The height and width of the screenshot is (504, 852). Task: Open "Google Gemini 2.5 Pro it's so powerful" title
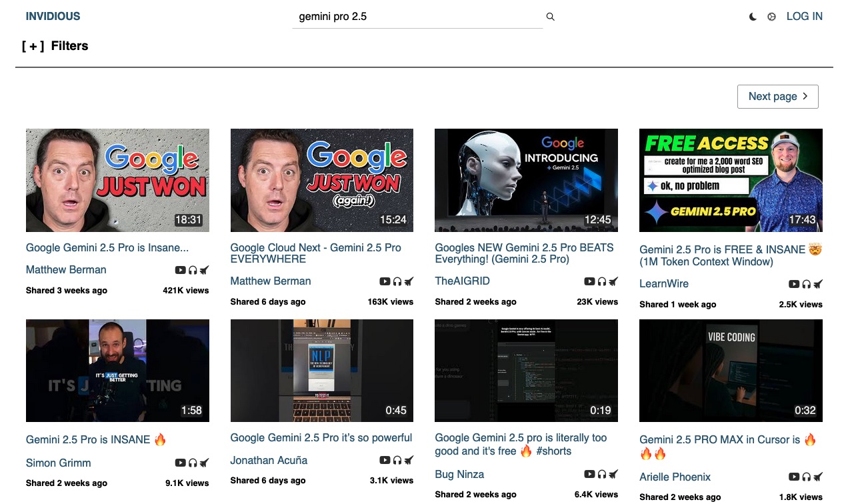coord(321,438)
